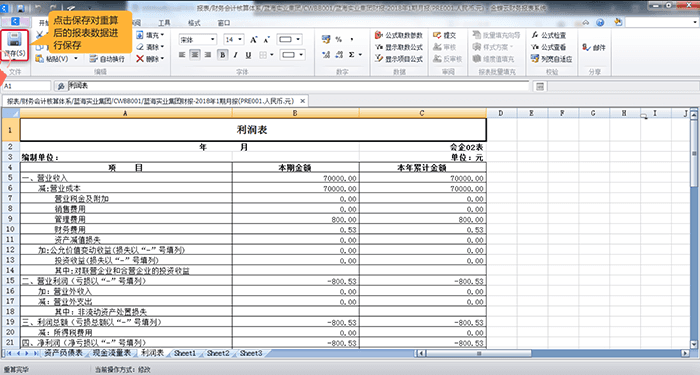
Task: Open the Sigma sum dropdown arrow
Action: tap(360, 54)
